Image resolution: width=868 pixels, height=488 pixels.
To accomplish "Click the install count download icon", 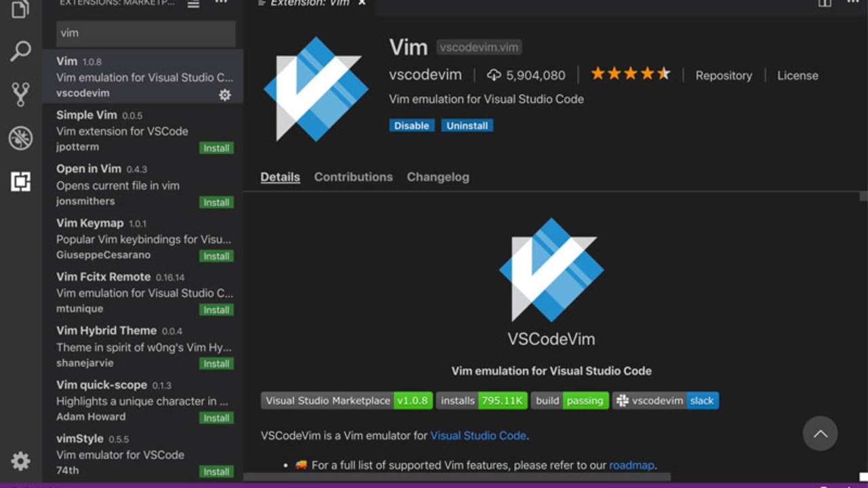I will (x=494, y=75).
